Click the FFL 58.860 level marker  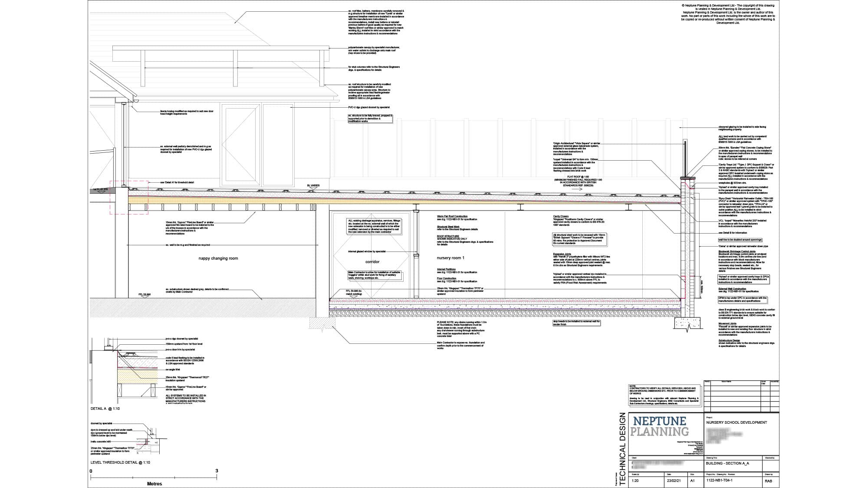tap(145, 295)
